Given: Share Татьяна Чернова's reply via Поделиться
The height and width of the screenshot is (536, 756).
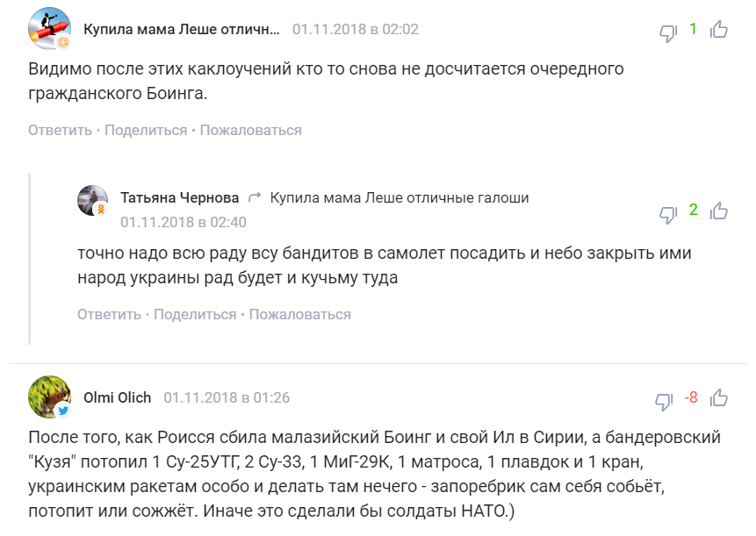Looking at the screenshot, I should [x=195, y=314].
